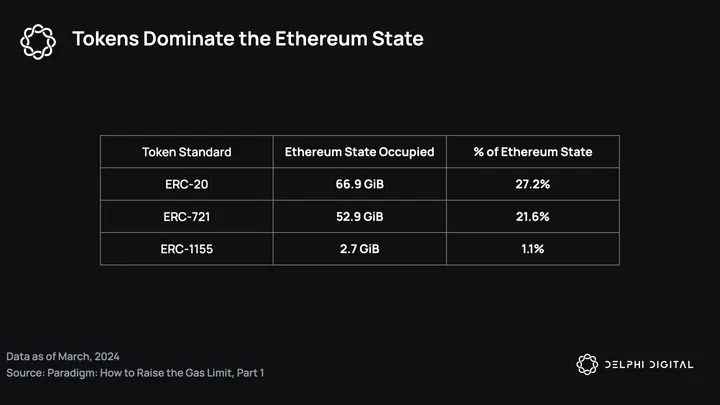Click the 'Source:' label in the footer

click(27, 372)
